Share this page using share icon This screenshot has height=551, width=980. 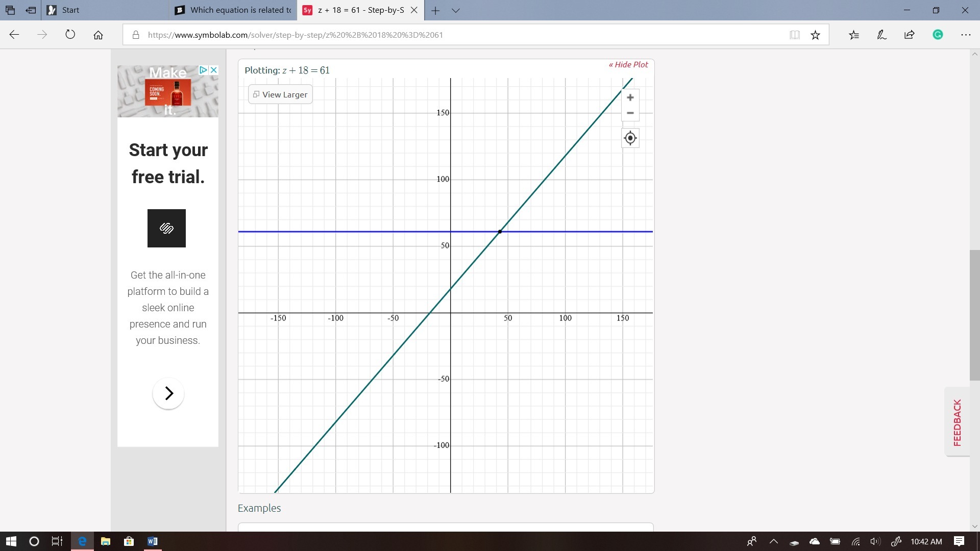click(909, 35)
